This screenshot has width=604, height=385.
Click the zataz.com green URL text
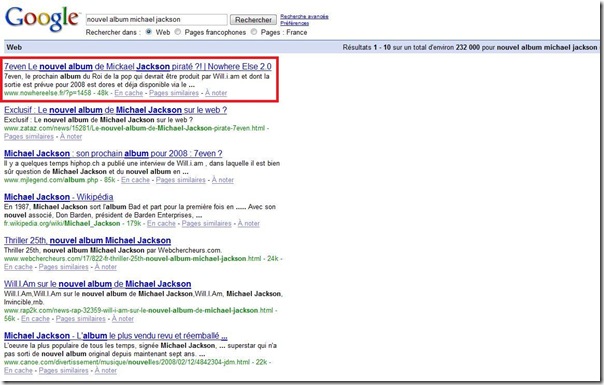pos(134,128)
